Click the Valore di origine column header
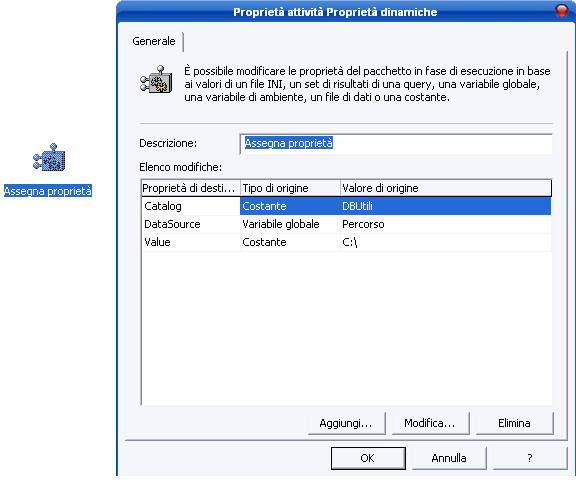Viewport: 576px width, 480px height. pos(446,188)
